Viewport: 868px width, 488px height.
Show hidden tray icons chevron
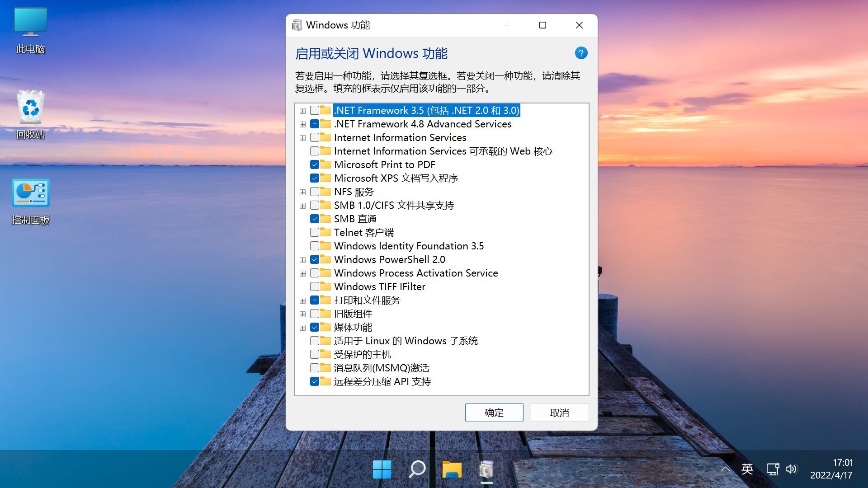coord(725,469)
